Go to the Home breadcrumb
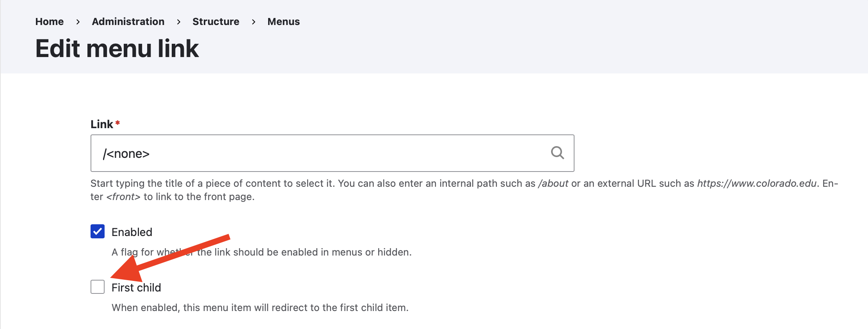The width and height of the screenshot is (868, 329). 50,21
